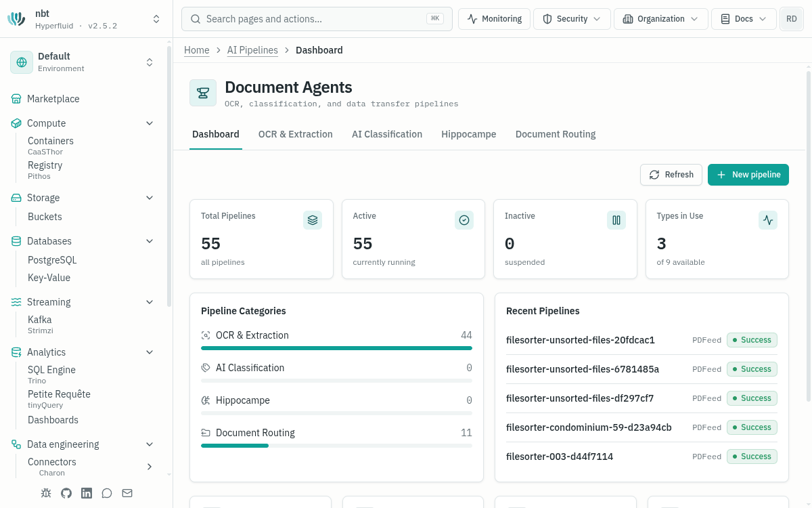Click the search magnifier icon
The width and height of the screenshot is (812, 508).
click(x=196, y=19)
